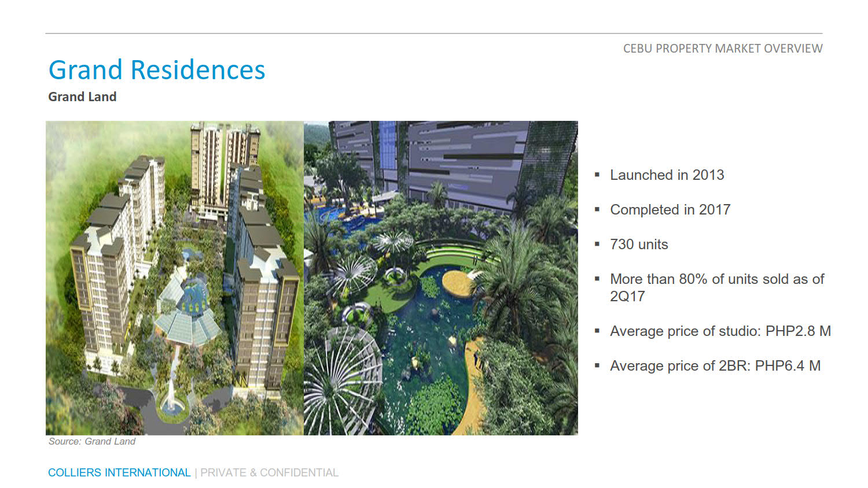The width and height of the screenshot is (868, 488).
Task: Click the Cebu Property Market Overview header
Action: coord(722,49)
